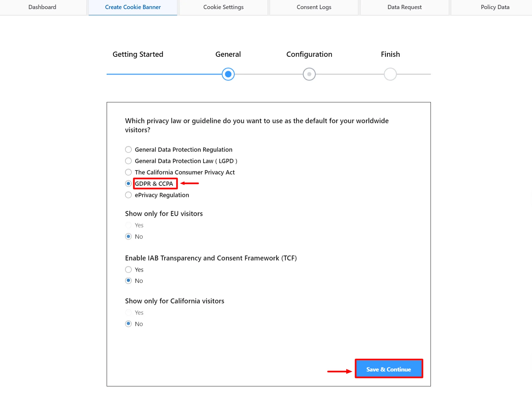
Task: Select No for IAB Transparency Framework
Action: pos(128,281)
